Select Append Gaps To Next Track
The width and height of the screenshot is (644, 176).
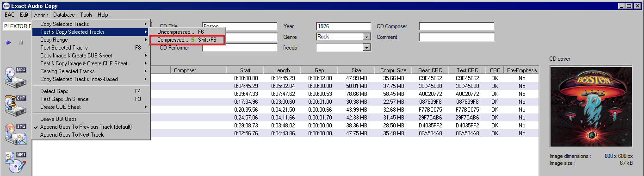[91, 135]
